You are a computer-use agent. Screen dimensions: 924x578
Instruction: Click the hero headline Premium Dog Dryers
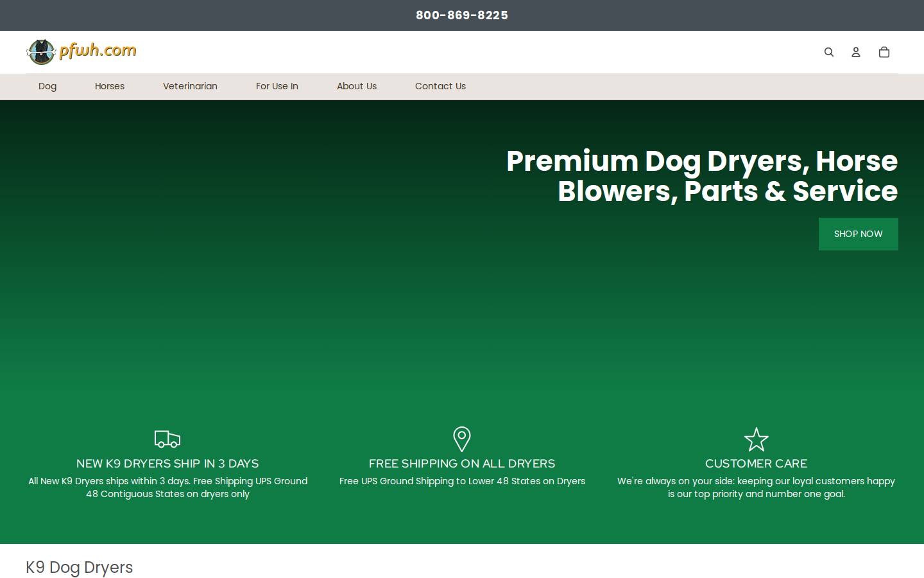(702, 176)
